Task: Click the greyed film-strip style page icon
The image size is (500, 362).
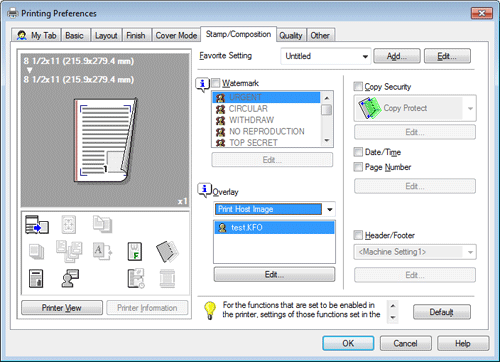Action: 167,279
